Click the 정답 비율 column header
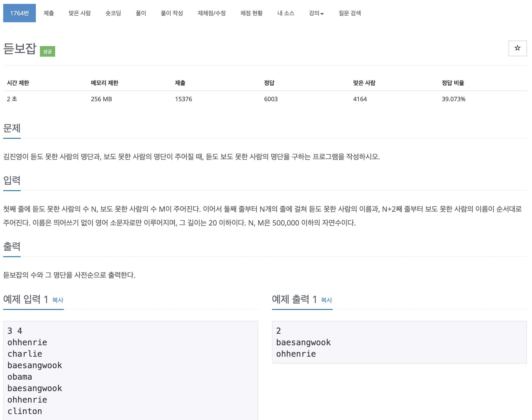Image resolution: width=532 pixels, height=420 pixels. pos(453,83)
